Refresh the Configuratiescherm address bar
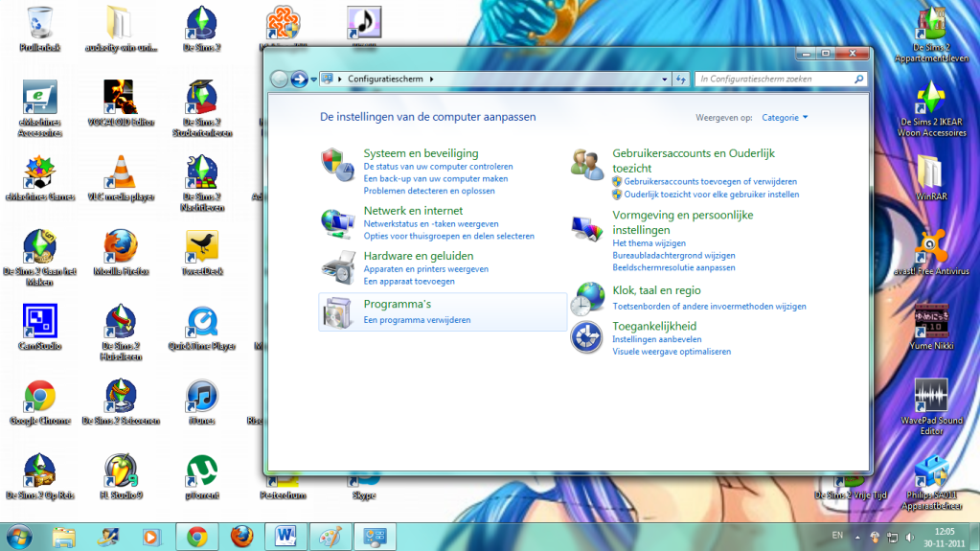 (x=681, y=80)
